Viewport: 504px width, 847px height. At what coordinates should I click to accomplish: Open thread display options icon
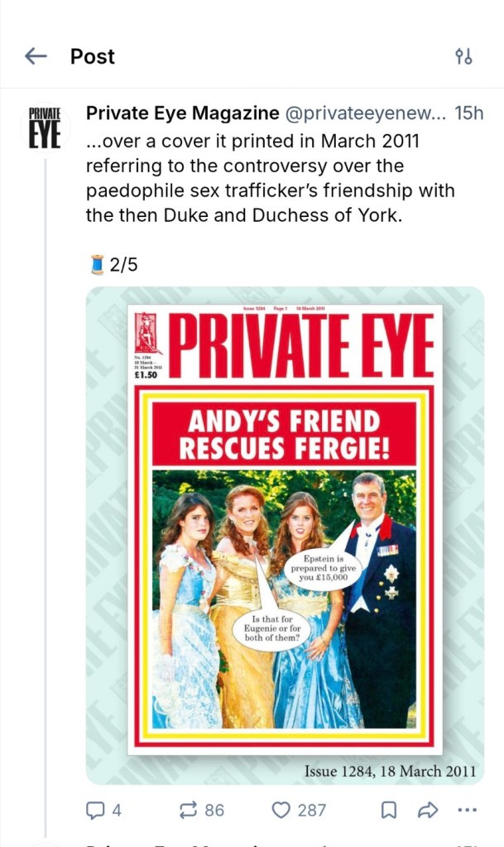pyautogui.click(x=463, y=56)
